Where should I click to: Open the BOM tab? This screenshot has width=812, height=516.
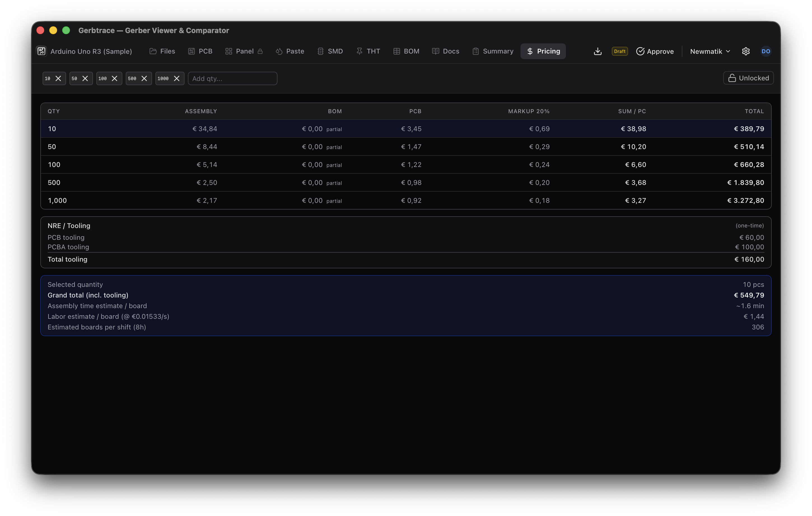tap(406, 51)
